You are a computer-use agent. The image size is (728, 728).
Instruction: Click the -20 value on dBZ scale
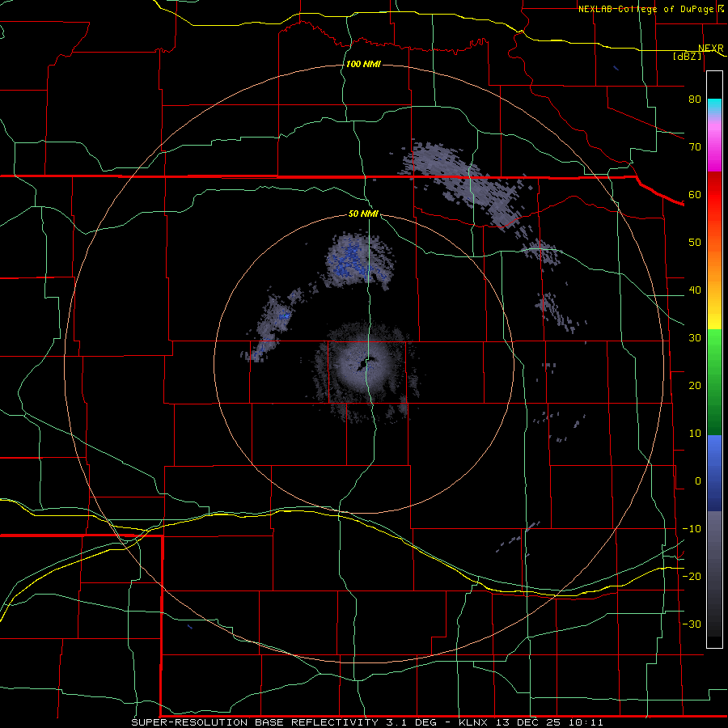coord(692,576)
